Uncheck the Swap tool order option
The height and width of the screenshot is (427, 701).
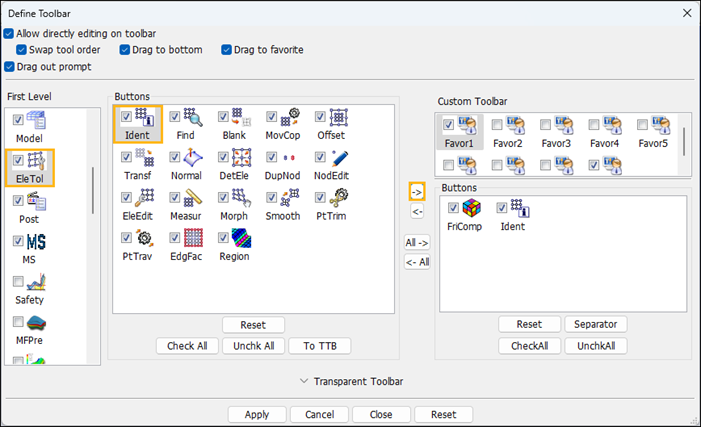[22, 50]
